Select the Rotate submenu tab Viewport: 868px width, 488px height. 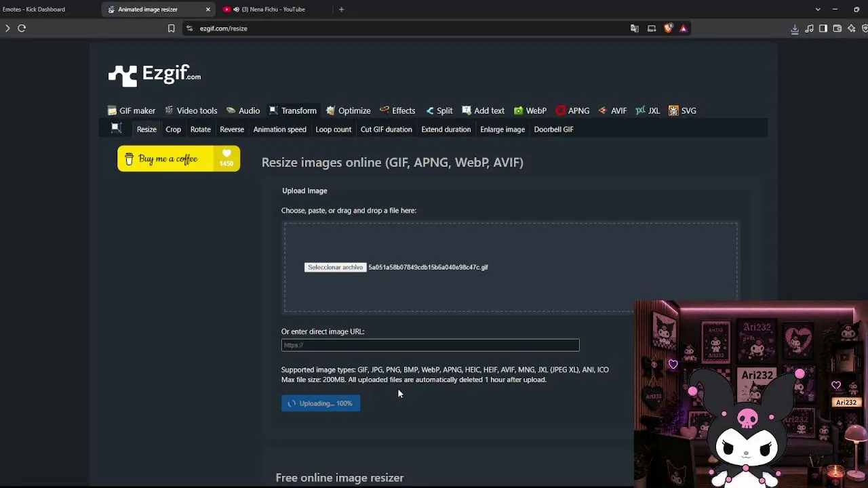coord(200,129)
